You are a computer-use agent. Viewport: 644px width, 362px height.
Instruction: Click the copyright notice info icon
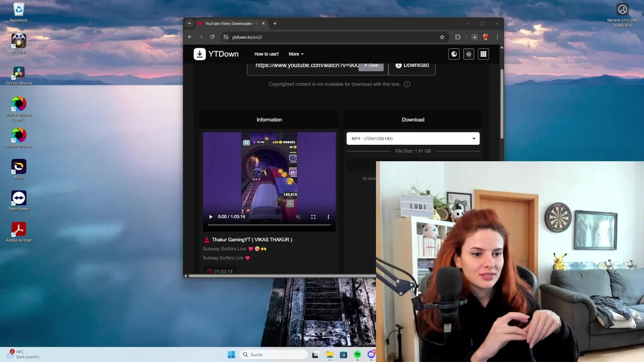click(407, 84)
